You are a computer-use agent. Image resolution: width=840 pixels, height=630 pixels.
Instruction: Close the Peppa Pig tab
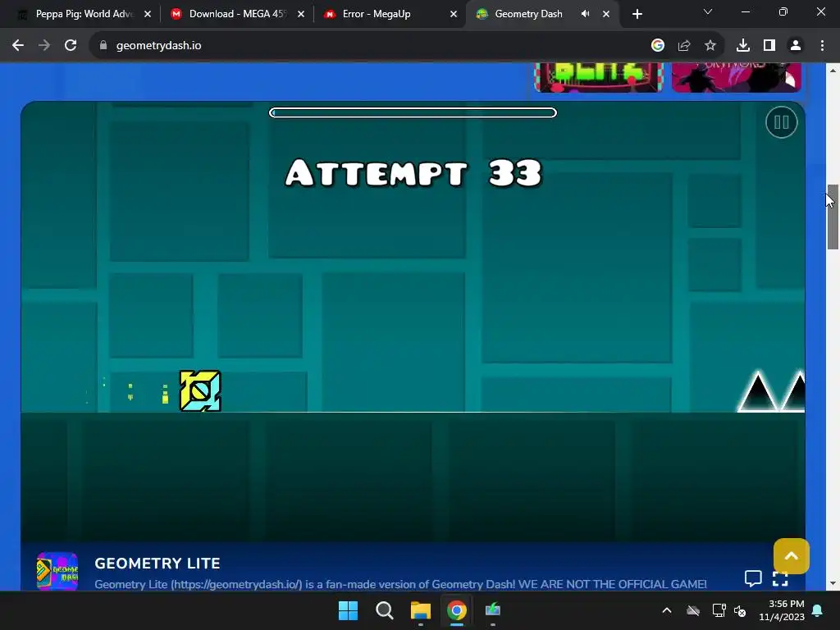(148, 15)
